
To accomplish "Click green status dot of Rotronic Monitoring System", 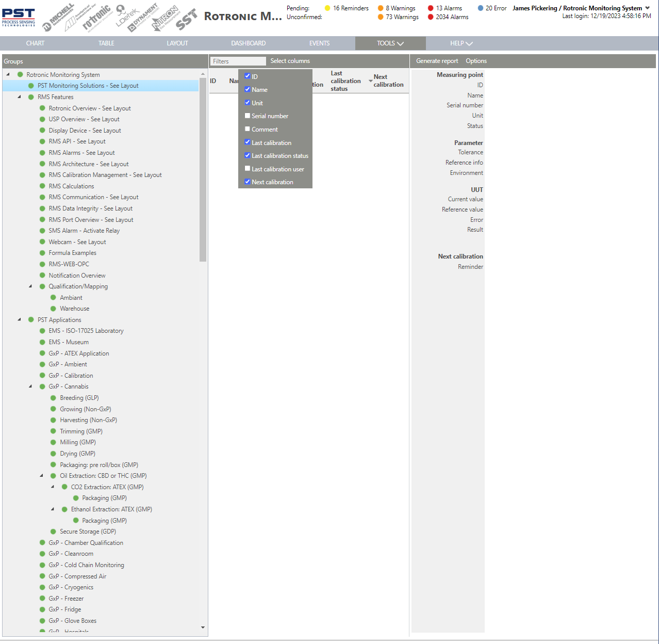I will (x=20, y=75).
